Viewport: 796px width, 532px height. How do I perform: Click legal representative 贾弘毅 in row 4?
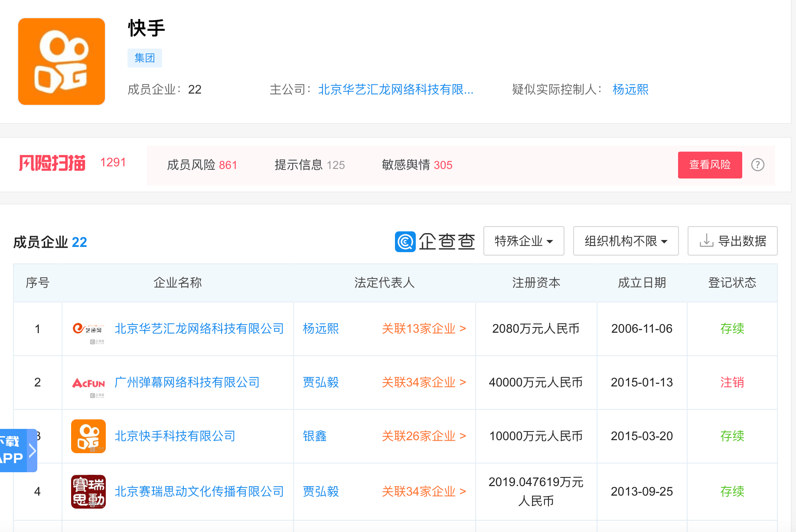(x=321, y=492)
